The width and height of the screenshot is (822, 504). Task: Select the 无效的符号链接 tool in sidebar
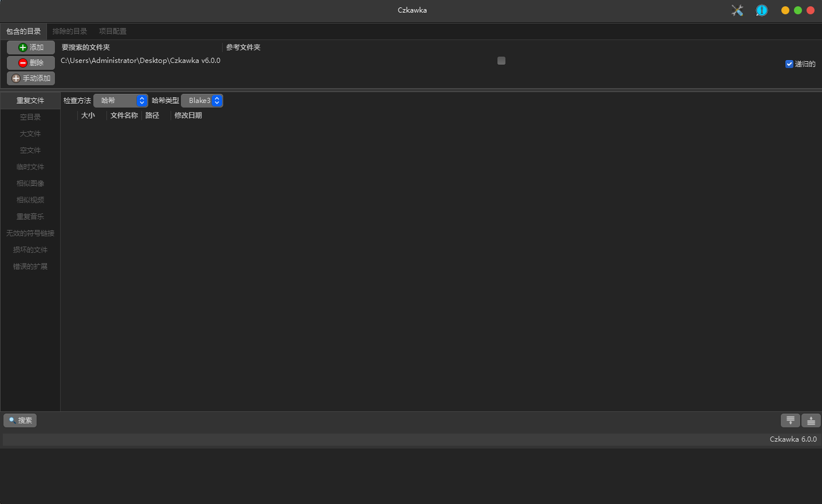pyautogui.click(x=30, y=233)
